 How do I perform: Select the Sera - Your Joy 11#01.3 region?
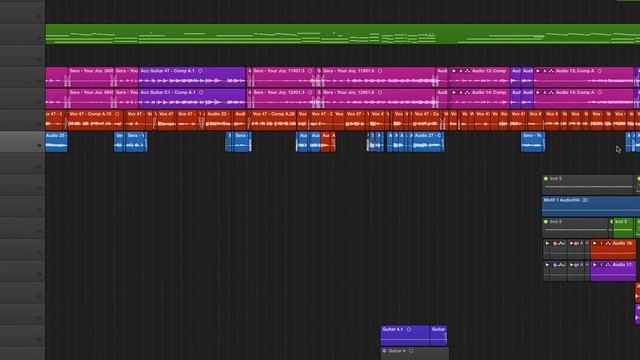click(x=283, y=77)
